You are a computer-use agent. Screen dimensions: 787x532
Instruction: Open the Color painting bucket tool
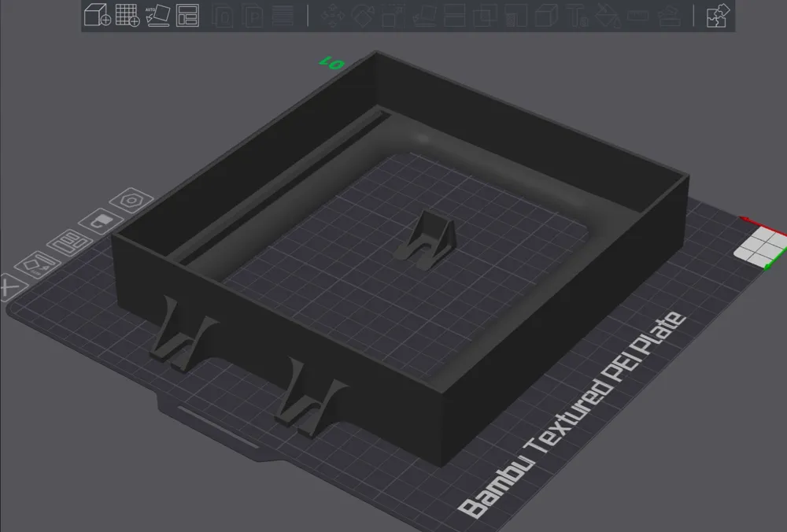point(608,16)
